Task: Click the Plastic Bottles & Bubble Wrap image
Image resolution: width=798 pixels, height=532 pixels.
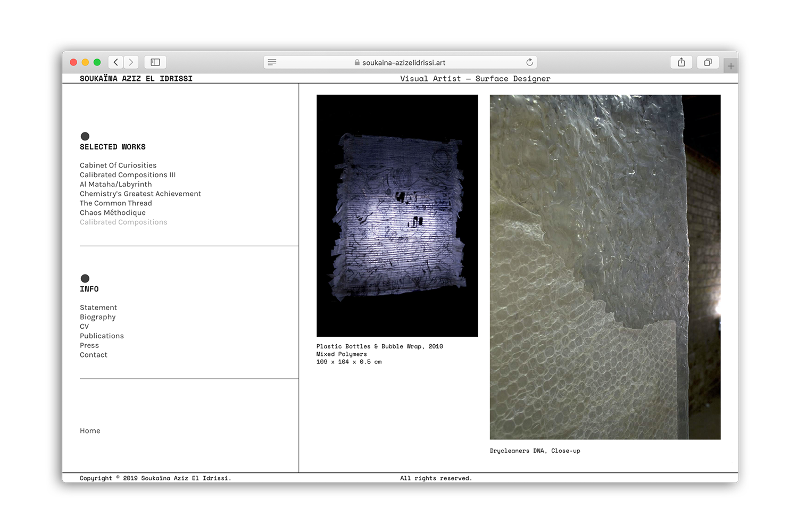Action: pyautogui.click(x=397, y=215)
